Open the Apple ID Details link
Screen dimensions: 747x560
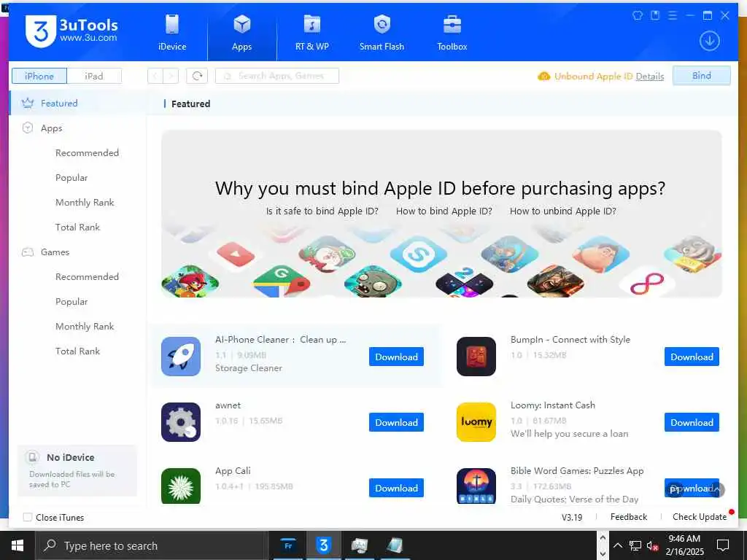tap(650, 76)
